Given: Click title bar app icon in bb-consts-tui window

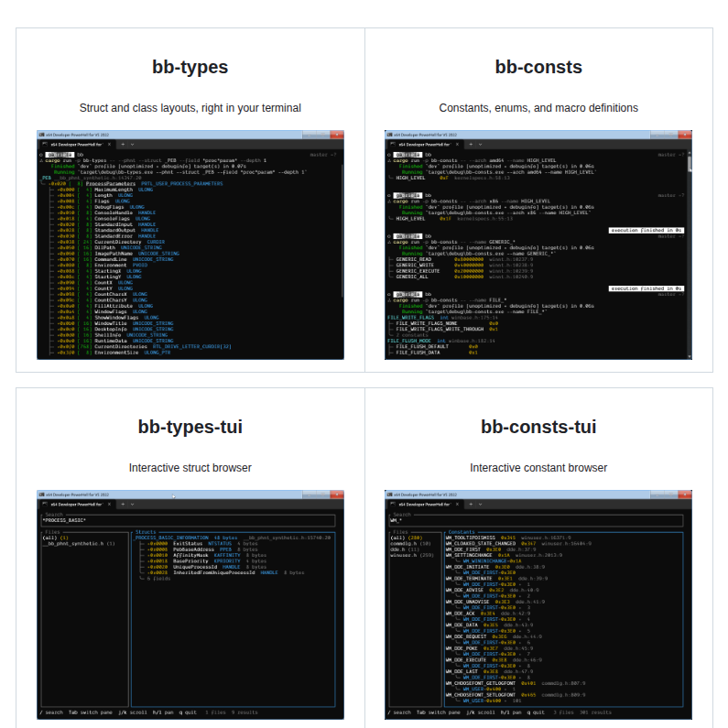Looking at the screenshot, I should pos(390,494).
